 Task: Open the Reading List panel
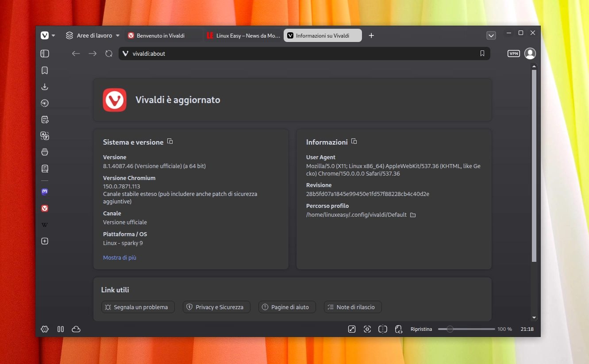point(45,169)
